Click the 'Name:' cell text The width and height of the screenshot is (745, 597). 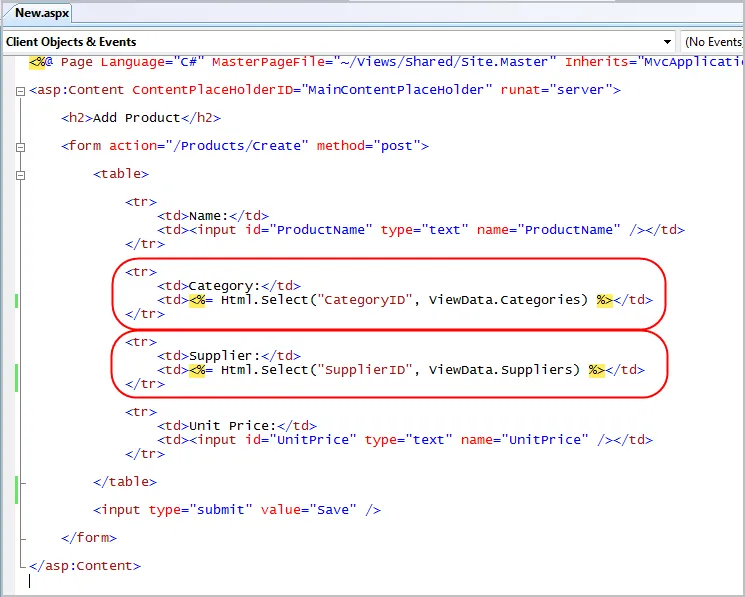click(x=209, y=216)
